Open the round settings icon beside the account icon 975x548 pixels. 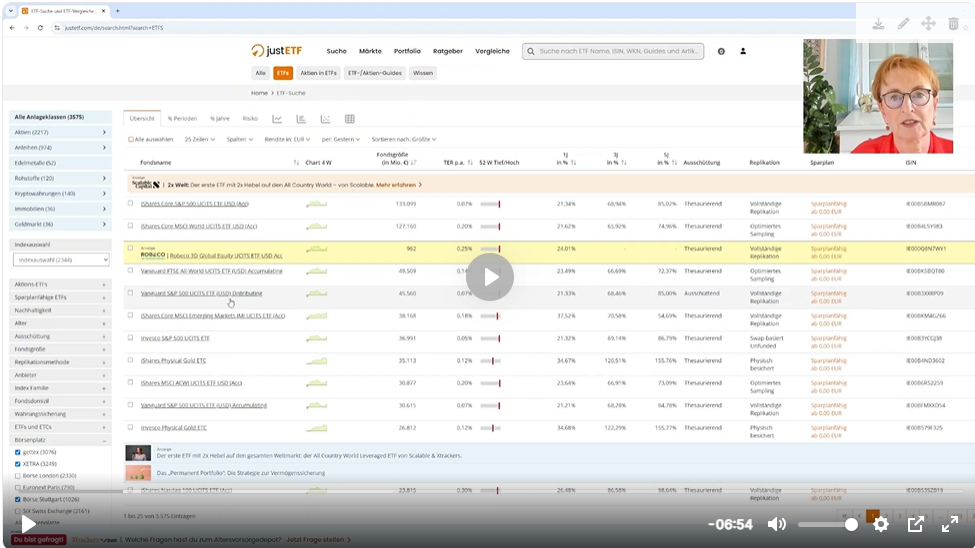coord(721,51)
